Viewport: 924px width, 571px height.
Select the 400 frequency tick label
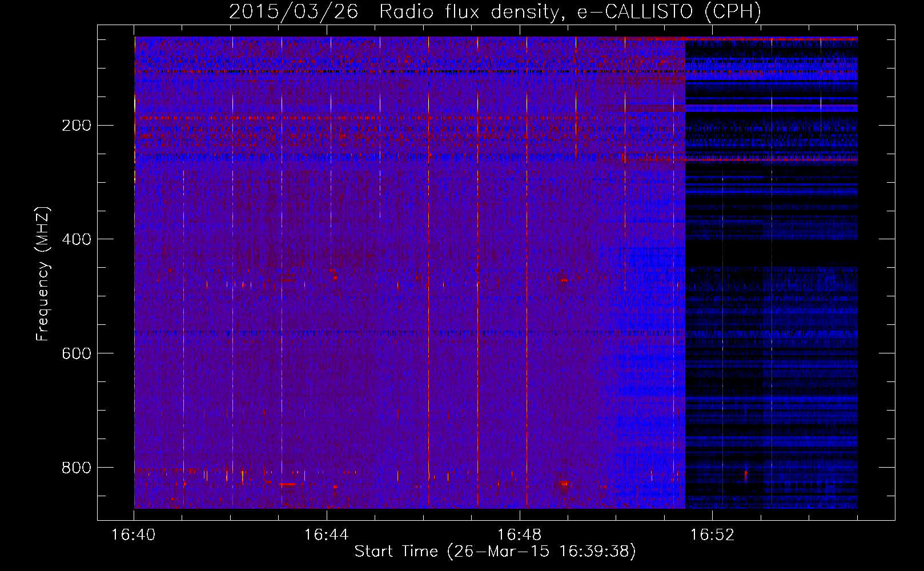pyautogui.click(x=77, y=239)
